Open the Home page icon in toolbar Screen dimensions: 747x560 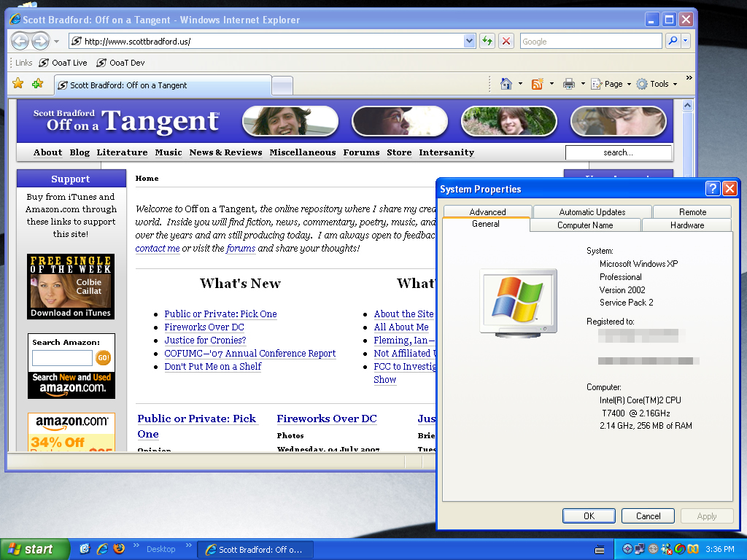(506, 84)
